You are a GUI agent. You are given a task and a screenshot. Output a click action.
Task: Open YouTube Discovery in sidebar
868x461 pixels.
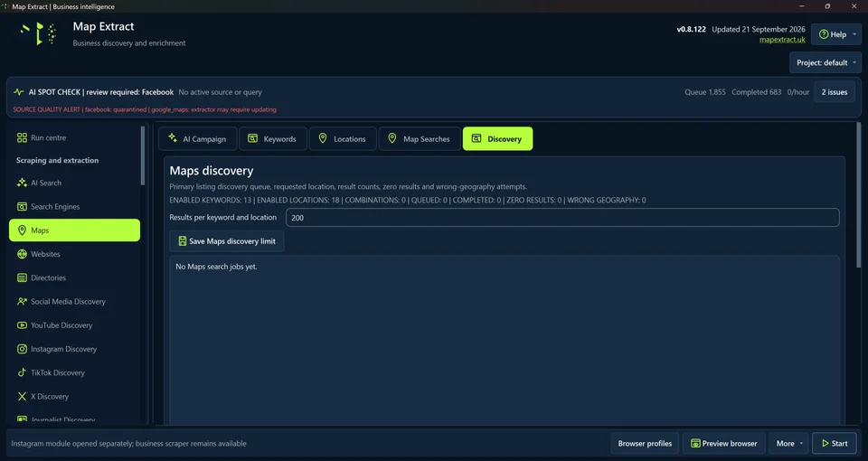coord(74,325)
